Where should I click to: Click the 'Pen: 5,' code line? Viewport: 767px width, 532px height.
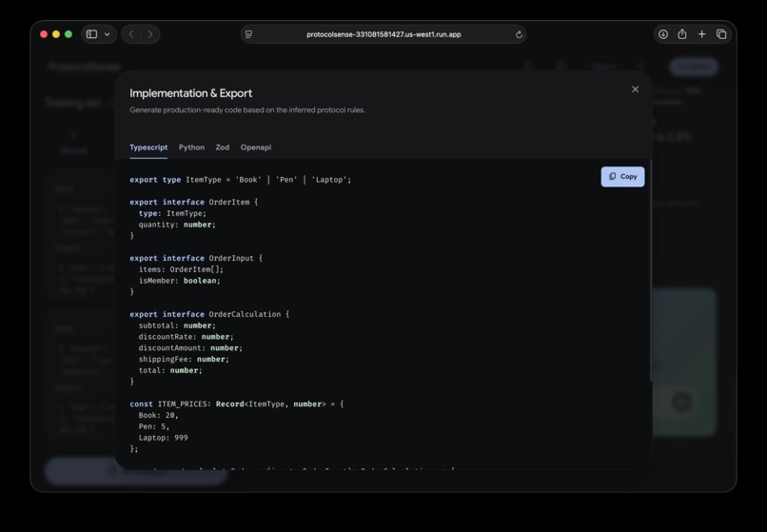pos(154,426)
